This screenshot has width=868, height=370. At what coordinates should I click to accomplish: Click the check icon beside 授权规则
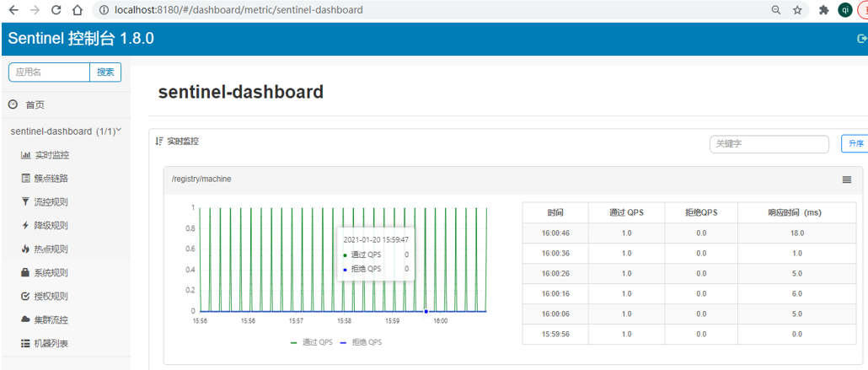[25, 297]
